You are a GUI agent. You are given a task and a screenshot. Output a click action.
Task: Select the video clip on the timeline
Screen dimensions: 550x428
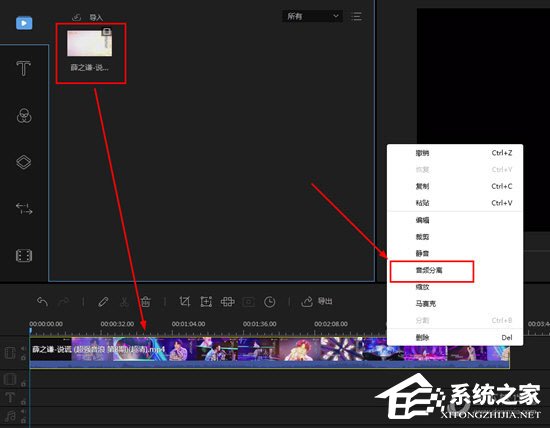click(x=269, y=353)
